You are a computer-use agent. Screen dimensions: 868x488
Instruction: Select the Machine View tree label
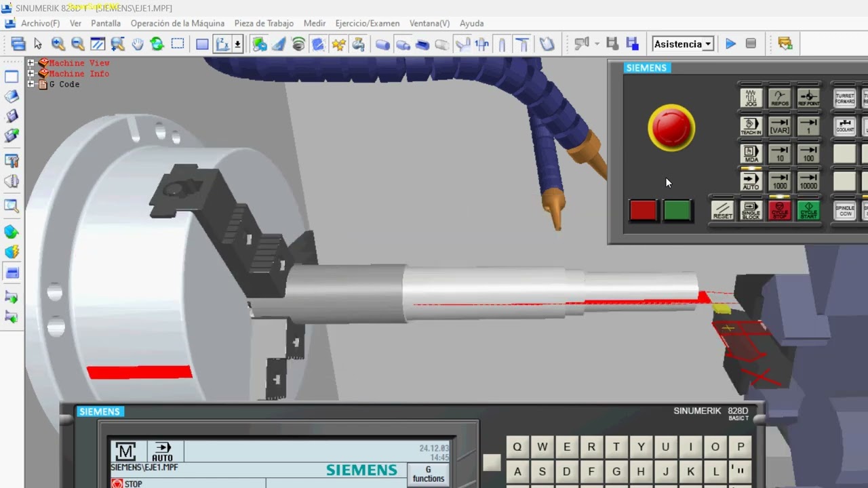79,63
